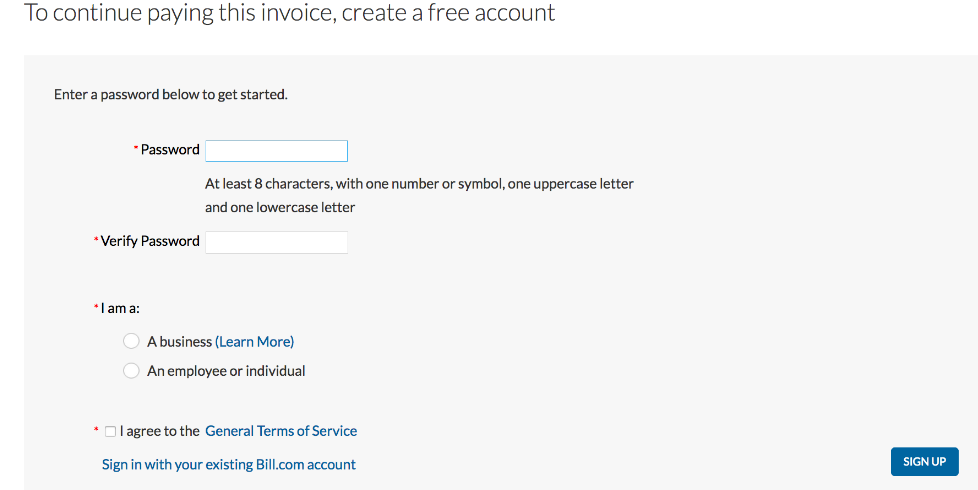Viewport: 978px width, 490px height.
Task: Check the I agree to terms checkbox
Action: [110, 431]
